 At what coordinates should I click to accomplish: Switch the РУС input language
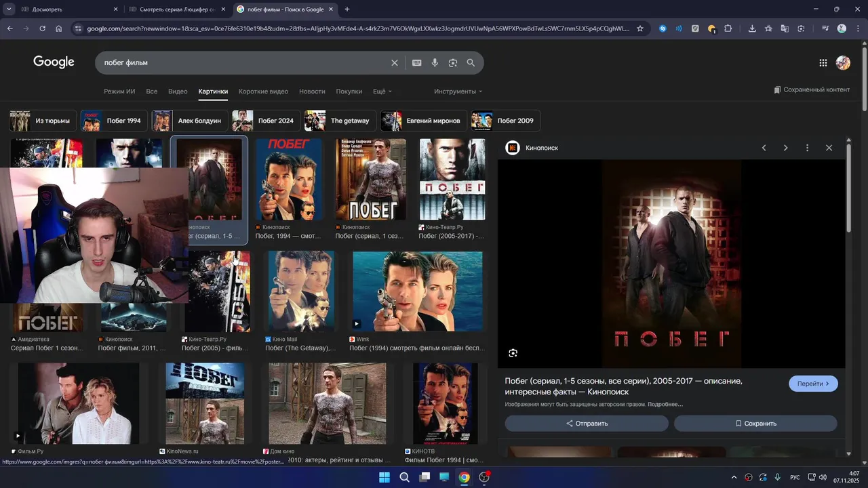pyautogui.click(x=795, y=477)
